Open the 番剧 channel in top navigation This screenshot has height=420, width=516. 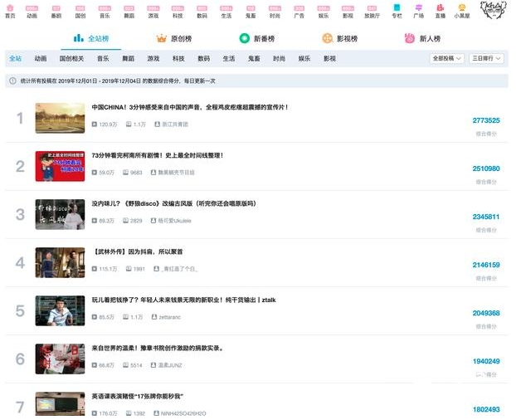[56, 12]
